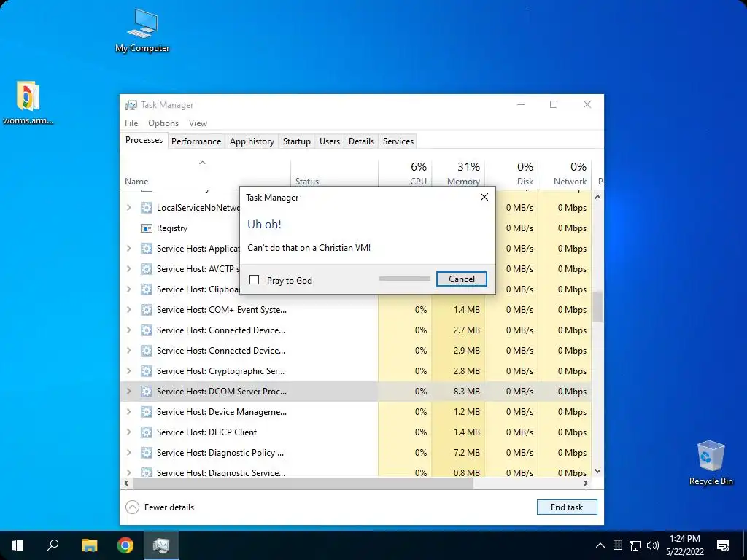The width and height of the screenshot is (747, 560).
Task: Switch to the Details tab
Action: click(361, 141)
